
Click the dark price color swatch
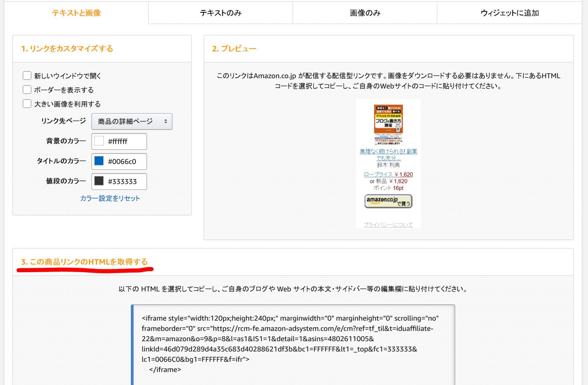99,181
